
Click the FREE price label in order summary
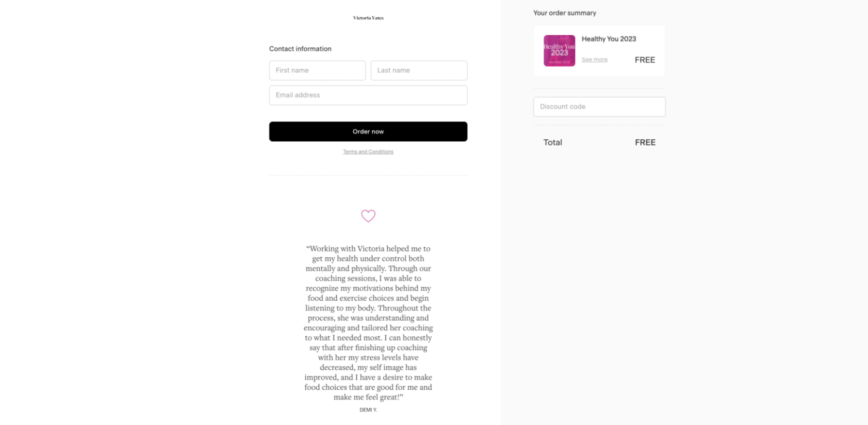[x=645, y=60]
